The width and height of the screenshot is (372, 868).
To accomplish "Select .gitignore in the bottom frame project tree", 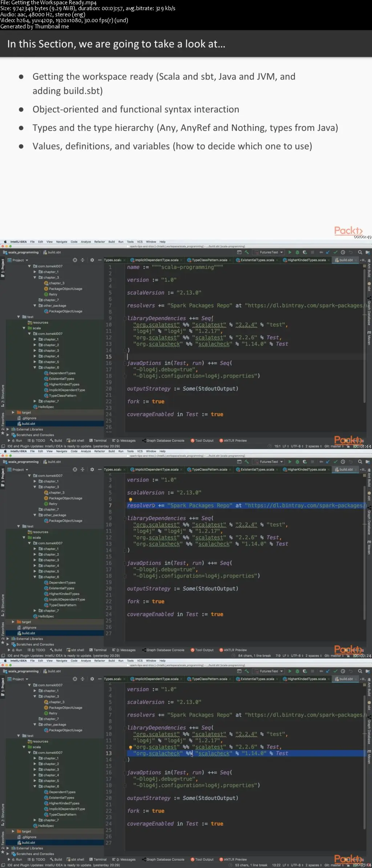I will (x=27, y=837).
